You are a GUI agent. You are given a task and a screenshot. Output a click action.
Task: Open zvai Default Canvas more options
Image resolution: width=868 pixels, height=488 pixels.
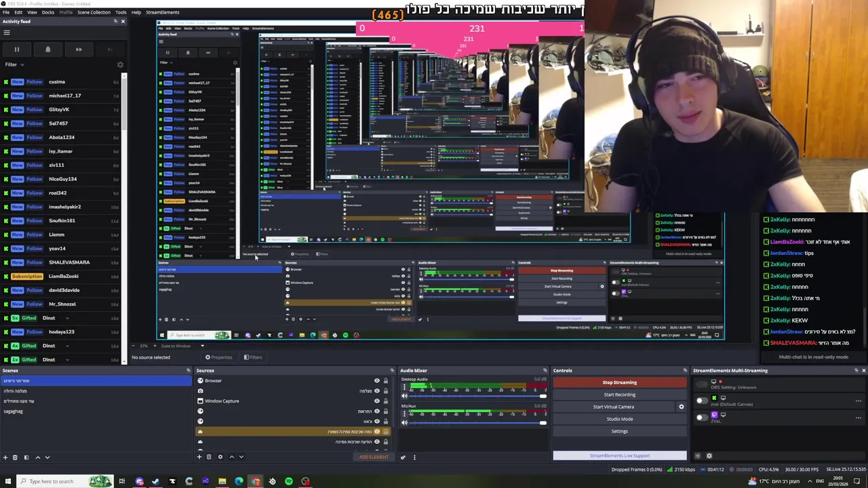pyautogui.click(x=859, y=401)
